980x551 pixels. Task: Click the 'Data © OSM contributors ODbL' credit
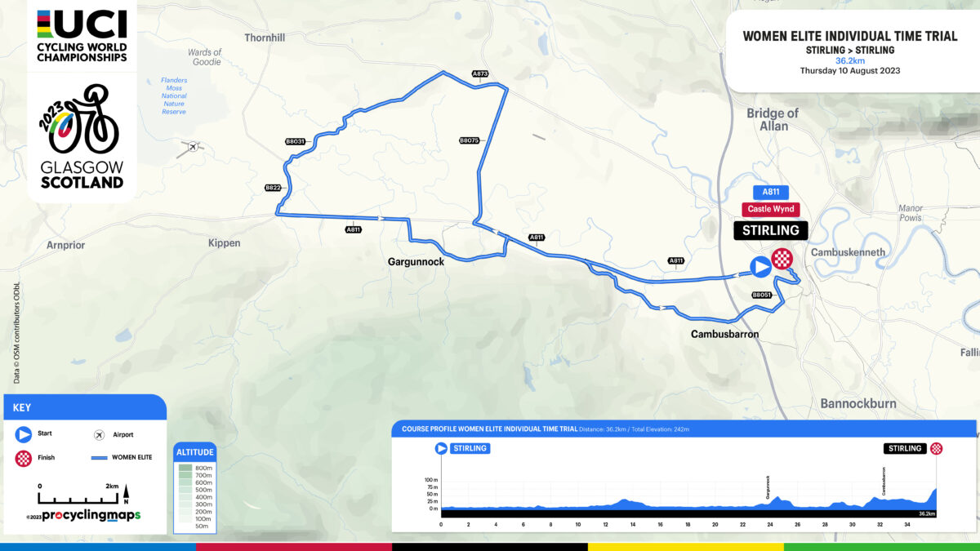click(x=16, y=333)
